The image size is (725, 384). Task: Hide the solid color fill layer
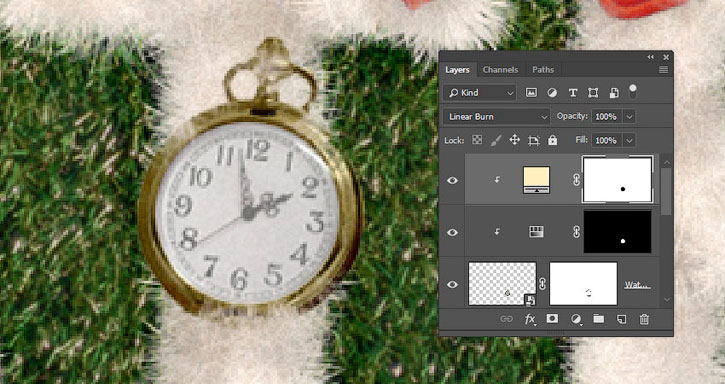(453, 180)
